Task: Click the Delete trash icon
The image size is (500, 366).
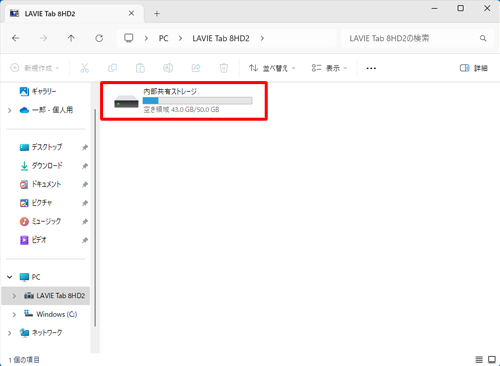Action: (224, 68)
